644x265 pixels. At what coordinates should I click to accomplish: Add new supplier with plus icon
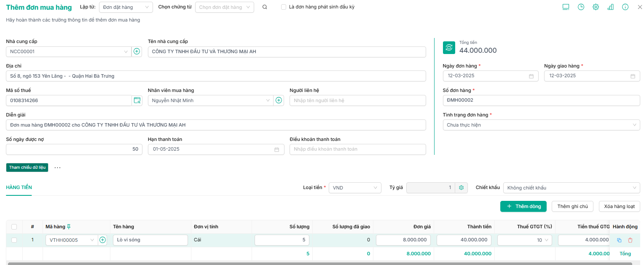(x=137, y=51)
